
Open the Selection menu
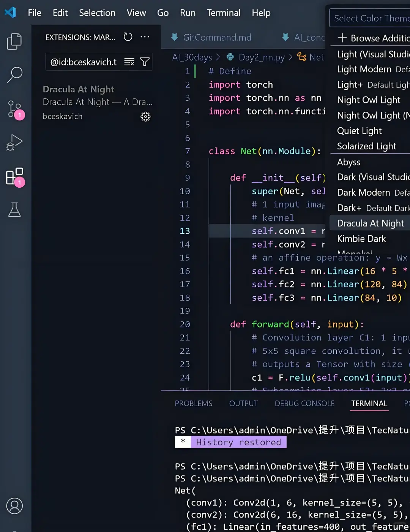coord(97,13)
